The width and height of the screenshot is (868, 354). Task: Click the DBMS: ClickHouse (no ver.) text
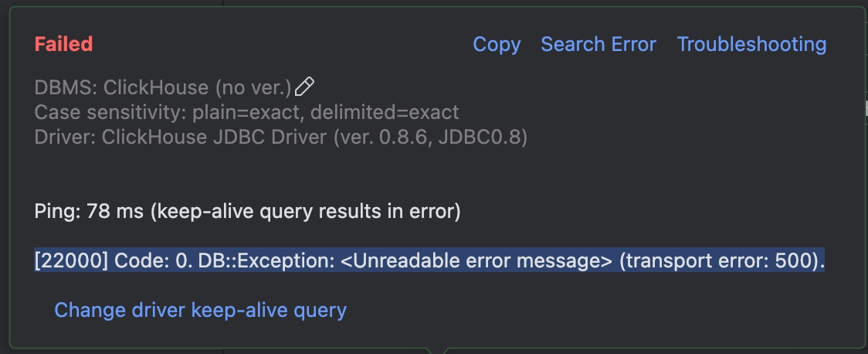coord(163,87)
